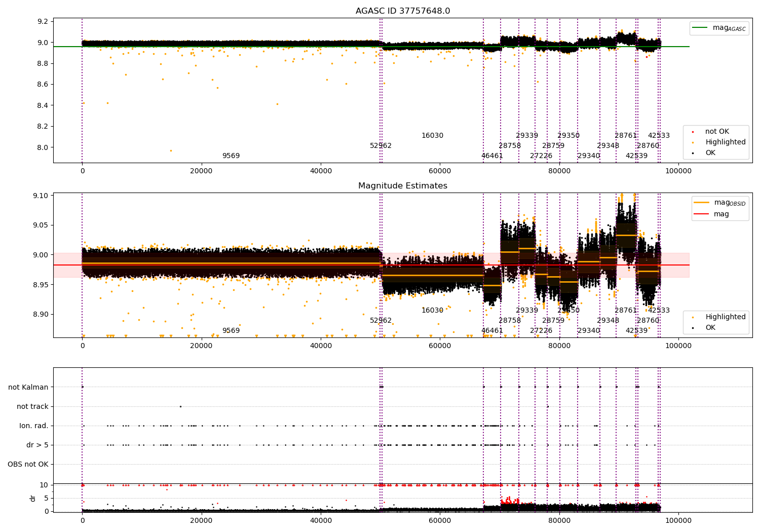Click the 10 tick on the dr axis
760x532 pixels.
[x=44, y=485]
